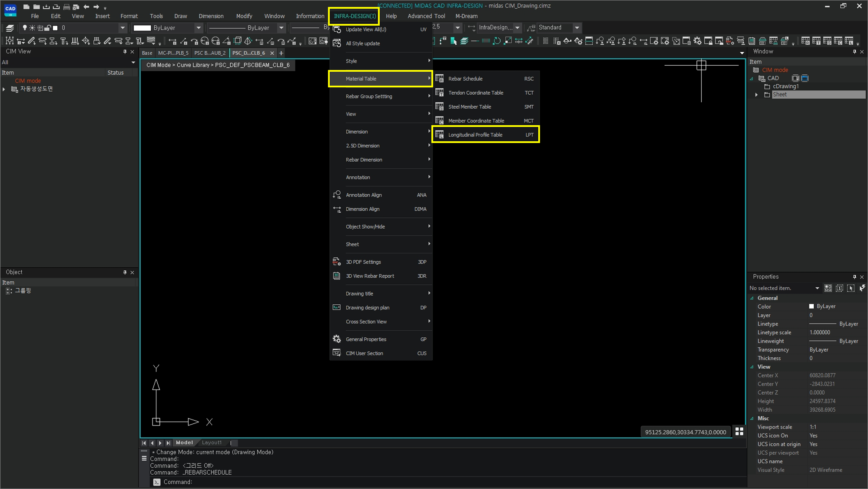Image resolution: width=868 pixels, height=489 pixels.
Task: Click the white color swatch in toolbar
Action: pyautogui.click(x=142, y=28)
